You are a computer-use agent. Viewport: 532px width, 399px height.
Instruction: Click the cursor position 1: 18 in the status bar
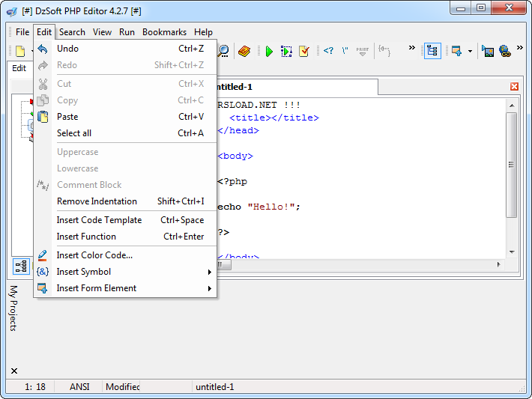point(35,387)
